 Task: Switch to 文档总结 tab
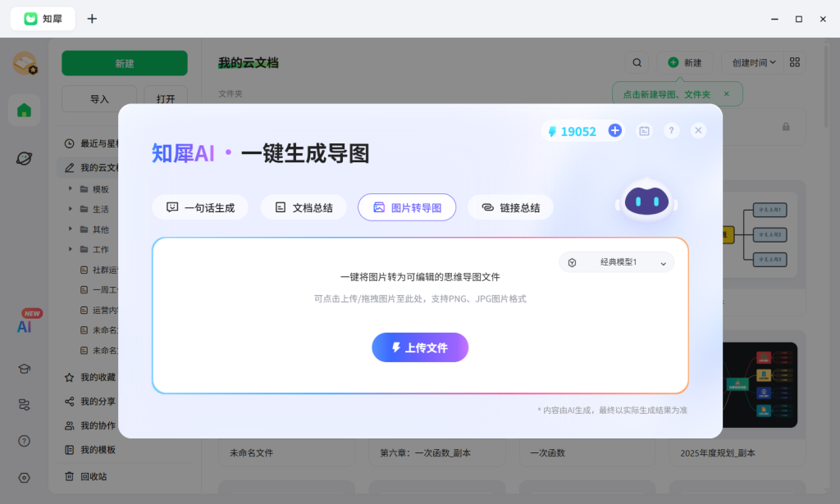(304, 207)
